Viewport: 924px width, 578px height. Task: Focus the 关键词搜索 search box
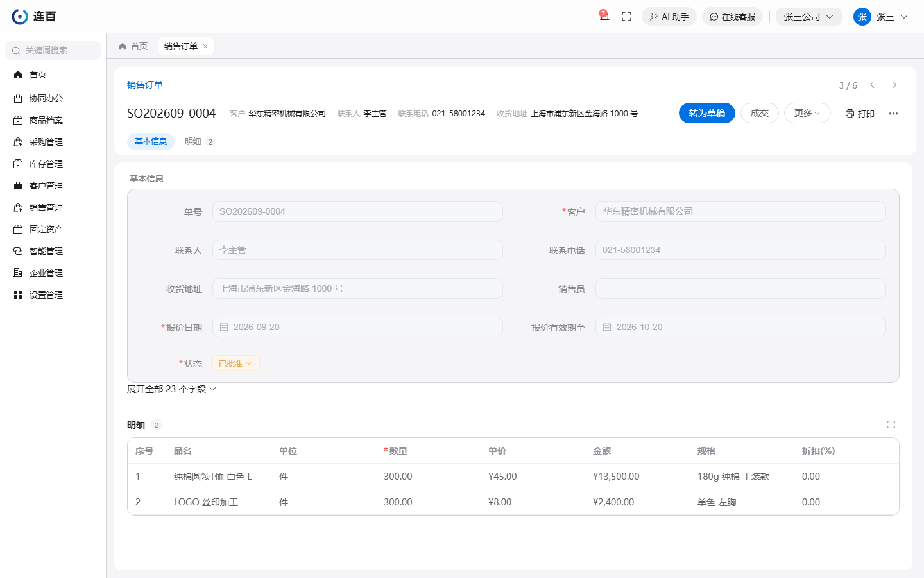[53, 50]
